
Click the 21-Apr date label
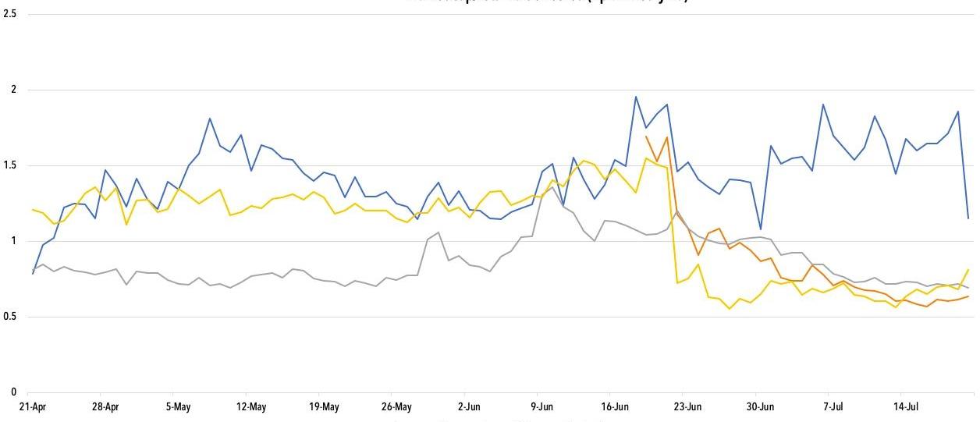click(x=33, y=406)
